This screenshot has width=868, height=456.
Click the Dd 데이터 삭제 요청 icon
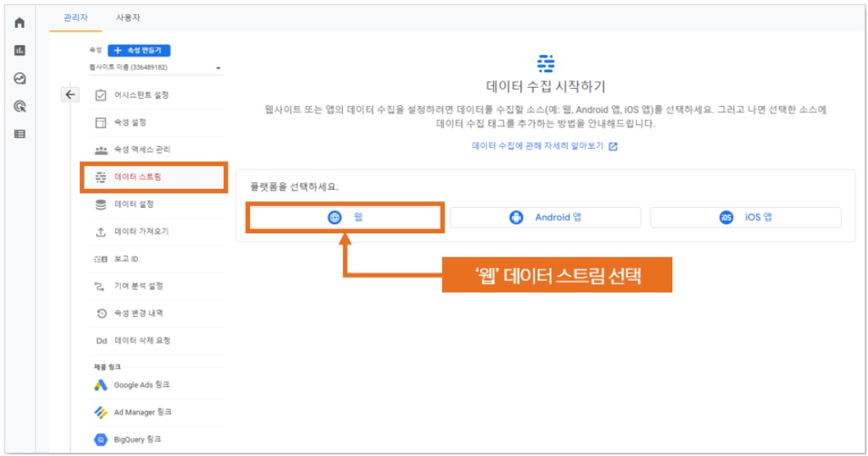101,341
